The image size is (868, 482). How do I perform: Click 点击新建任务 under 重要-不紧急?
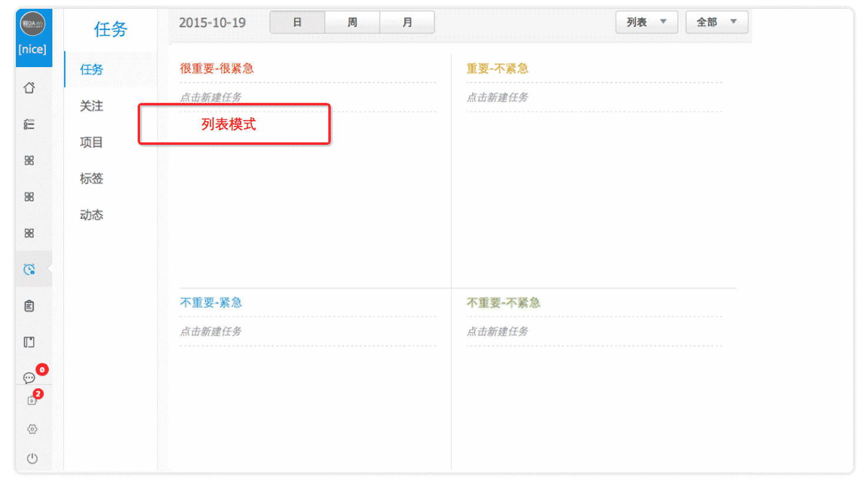(497, 97)
